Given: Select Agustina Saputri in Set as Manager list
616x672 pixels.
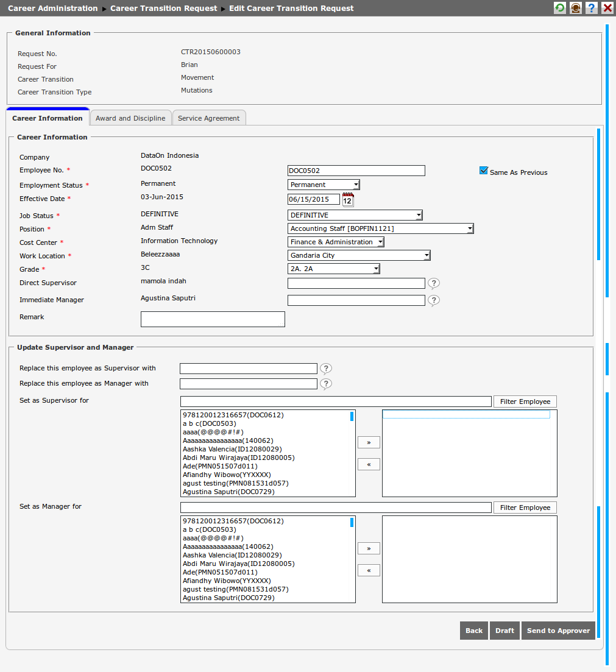Looking at the screenshot, I should pos(228,598).
